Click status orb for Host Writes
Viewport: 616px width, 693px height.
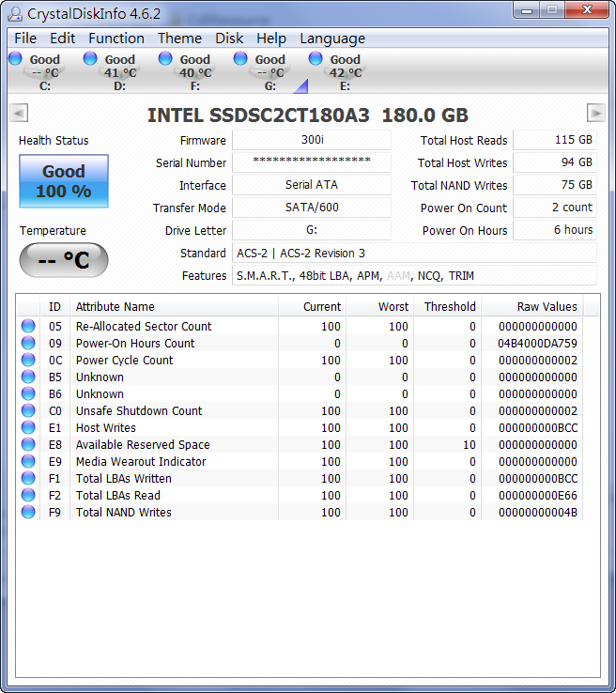click(x=28, y=427)
